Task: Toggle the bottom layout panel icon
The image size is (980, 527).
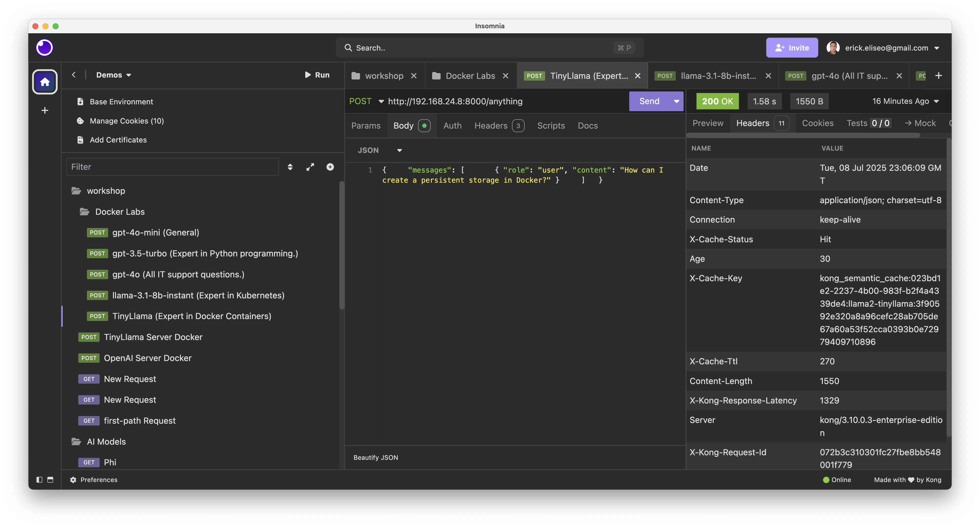Action: pos(50,480)
